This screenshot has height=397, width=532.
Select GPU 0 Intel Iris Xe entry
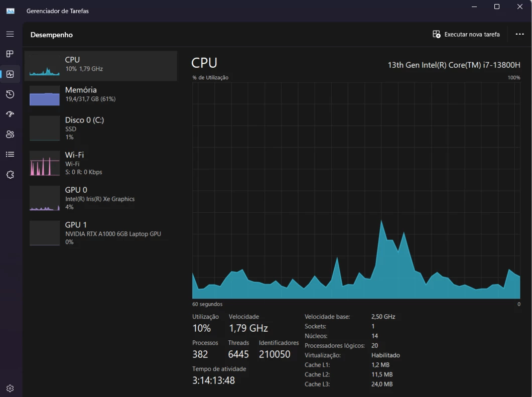coord(101,198)
